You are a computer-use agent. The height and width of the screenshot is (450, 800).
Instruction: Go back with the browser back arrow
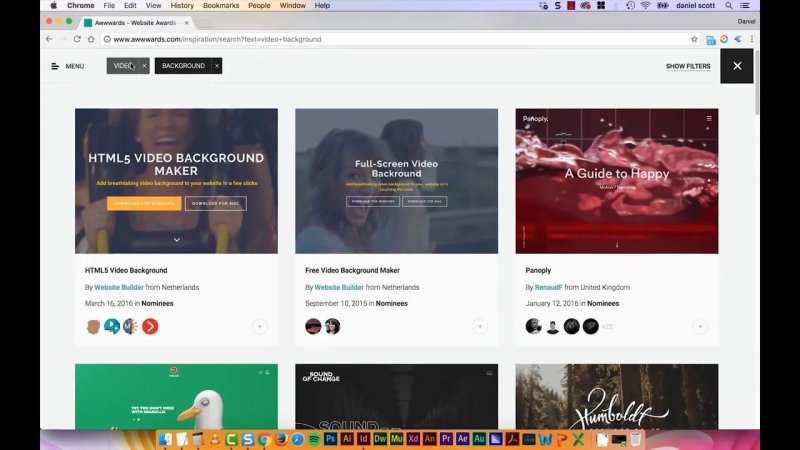click(49, 39)
